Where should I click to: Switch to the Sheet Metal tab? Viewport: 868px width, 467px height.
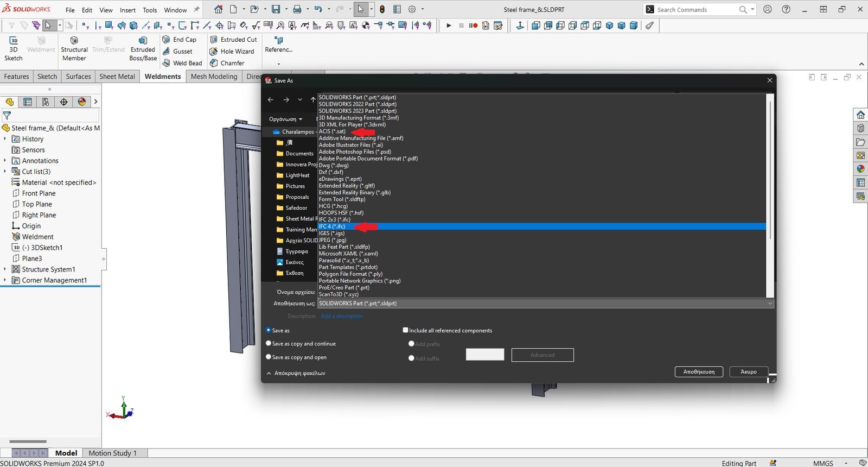[x=117, y=77]
